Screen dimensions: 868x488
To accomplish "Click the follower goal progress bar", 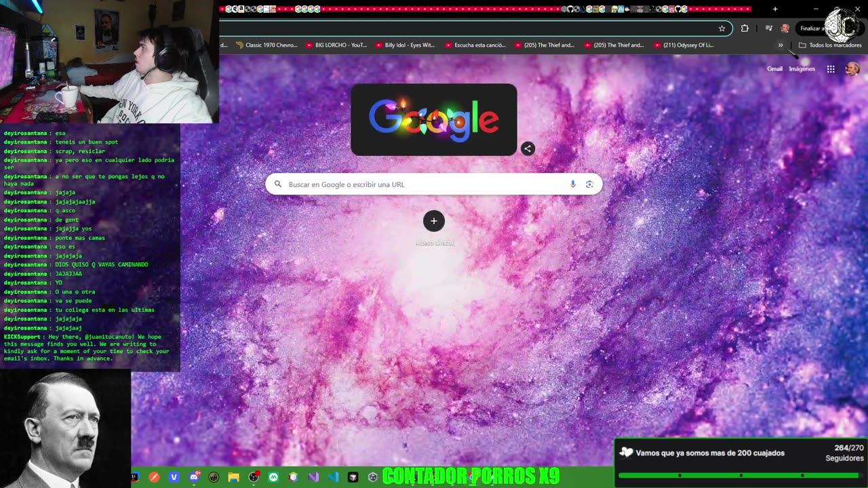I will pos(741,475).
